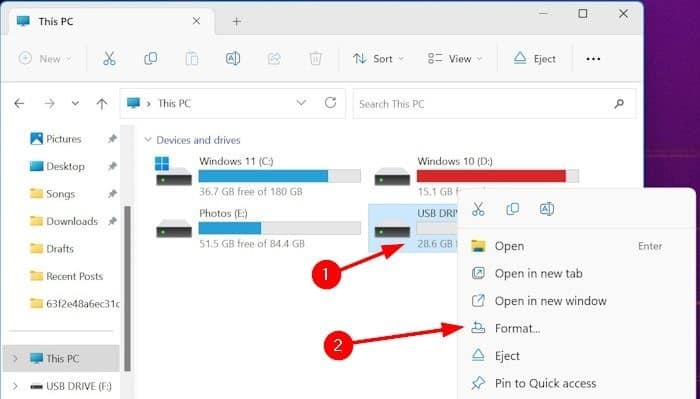The height and width of the screenshot is (399, 700).
Task: Click the navigation pane scrollbar
Action: (127, 288)
